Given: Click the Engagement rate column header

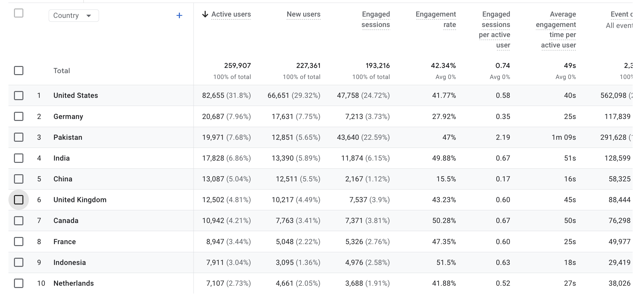Looking at the screenshot, I should (x=436, y=20).
